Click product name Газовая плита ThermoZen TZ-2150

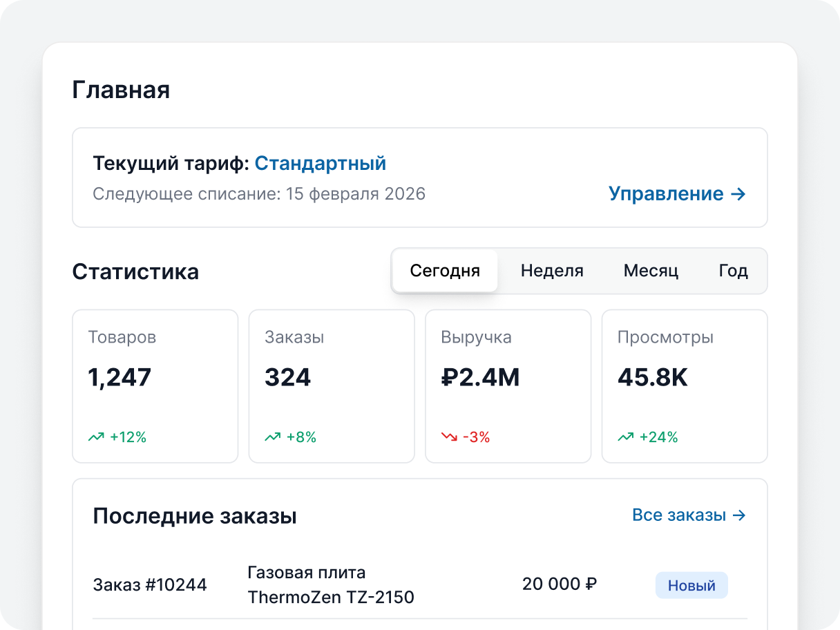tap(331, 585)
